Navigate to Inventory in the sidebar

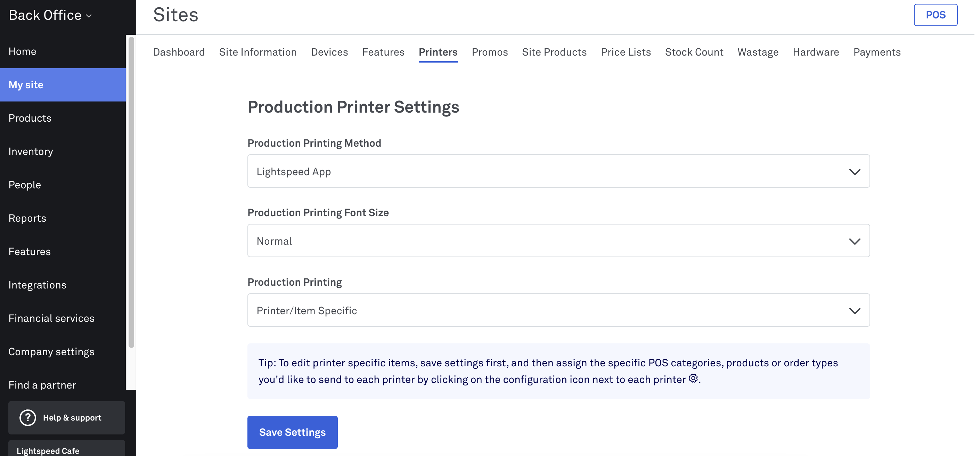(31, 151)
